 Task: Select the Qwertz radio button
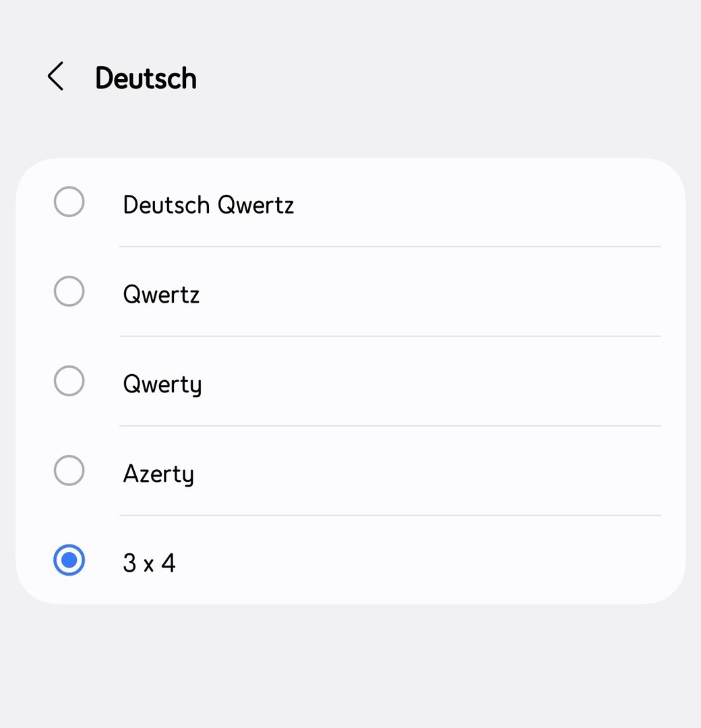tap(69, 292)
